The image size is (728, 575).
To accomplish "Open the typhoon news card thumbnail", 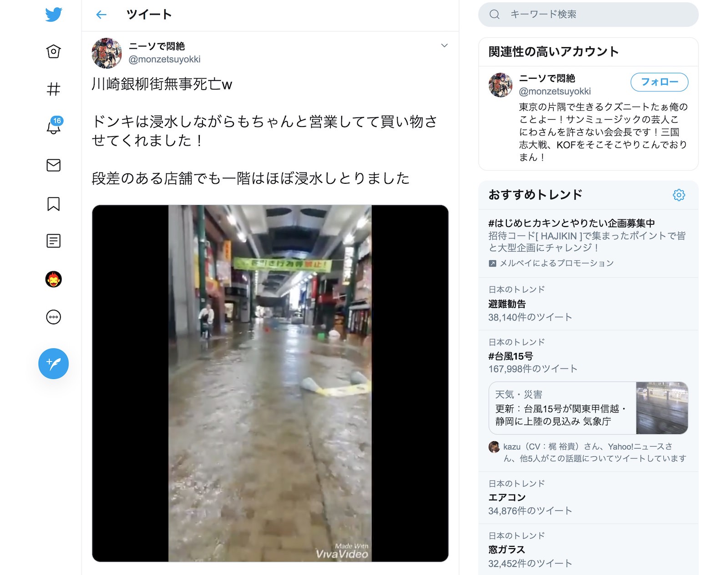I will pos(662,408).
